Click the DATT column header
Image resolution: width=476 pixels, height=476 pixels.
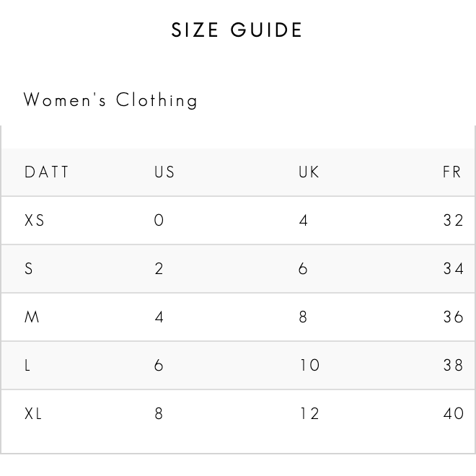pyautogui.click(x=46, y=172)
